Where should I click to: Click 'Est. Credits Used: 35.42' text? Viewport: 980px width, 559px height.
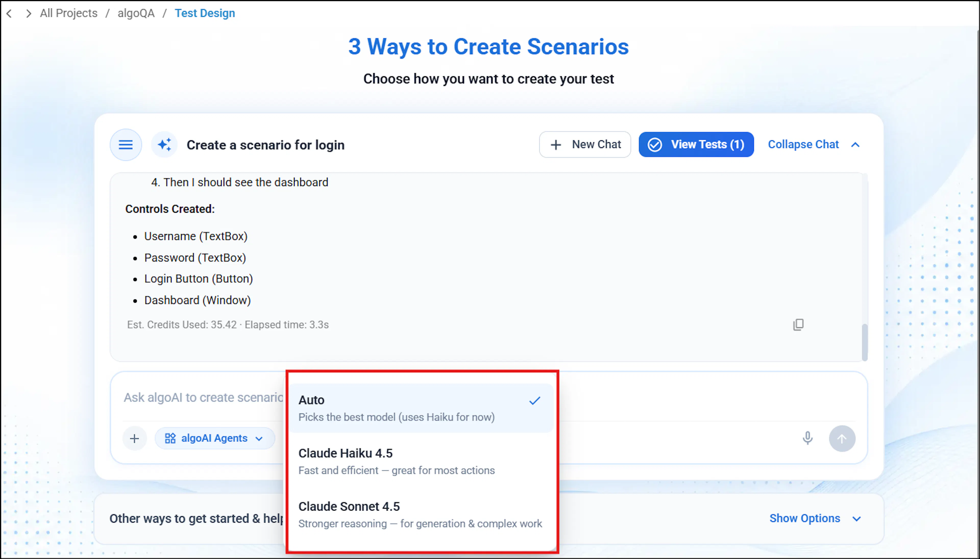click(182, 325)
